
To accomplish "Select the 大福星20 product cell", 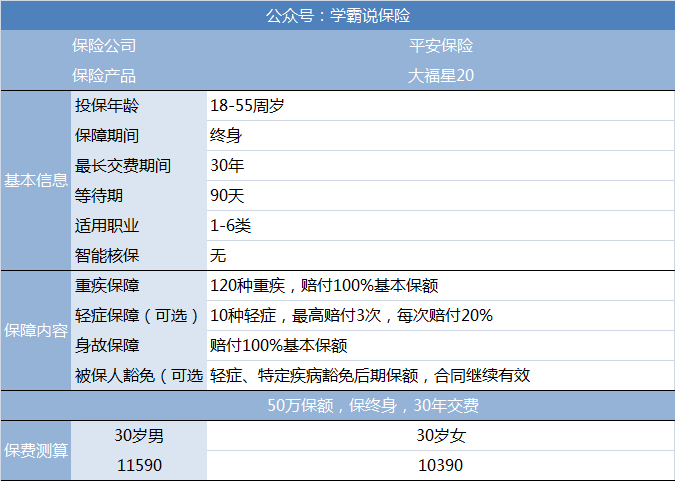I will pyautogui.click(x=441, y=76).
